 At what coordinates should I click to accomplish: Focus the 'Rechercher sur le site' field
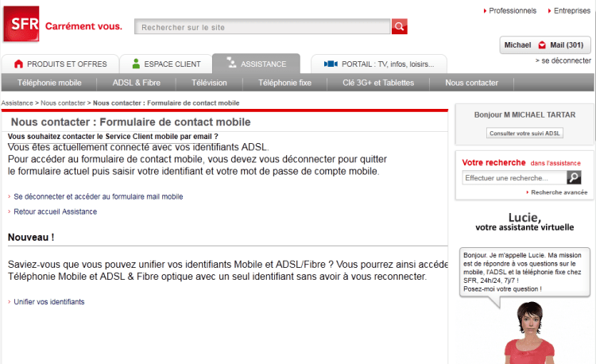click(x=262, y=26)
